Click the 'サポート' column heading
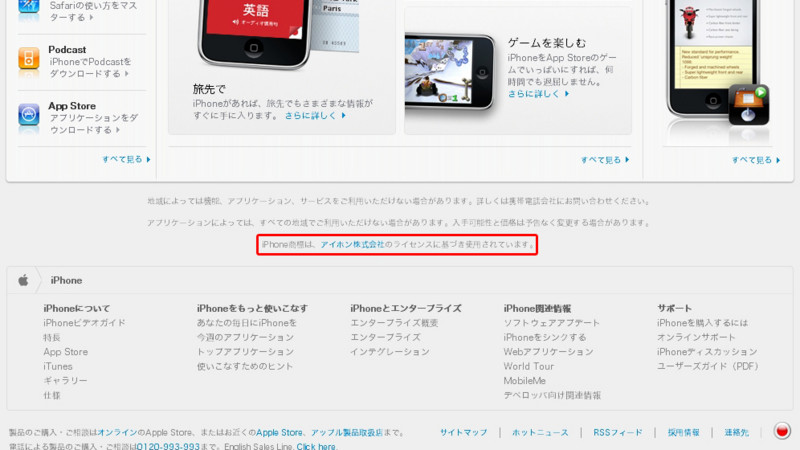Viewport: 800px width, 450px height. [x=674, y=309]
